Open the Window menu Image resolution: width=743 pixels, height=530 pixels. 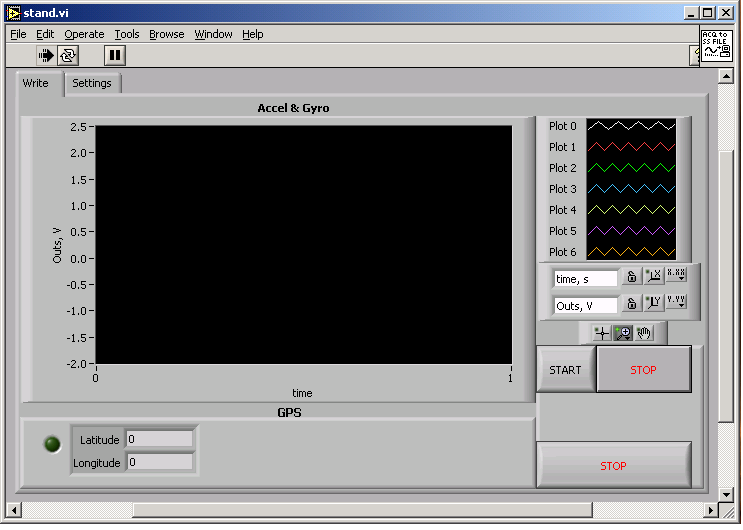pyautogui.click(x=213, y=34)
